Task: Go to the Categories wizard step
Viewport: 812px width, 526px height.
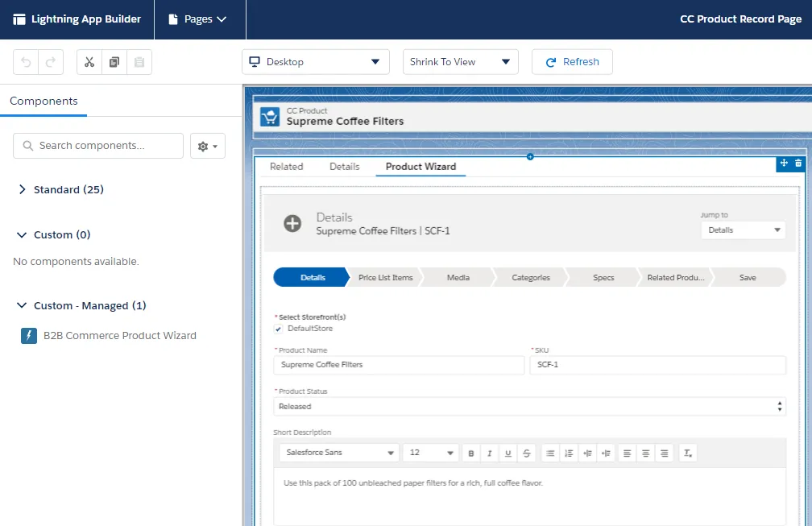Action: 531,277
